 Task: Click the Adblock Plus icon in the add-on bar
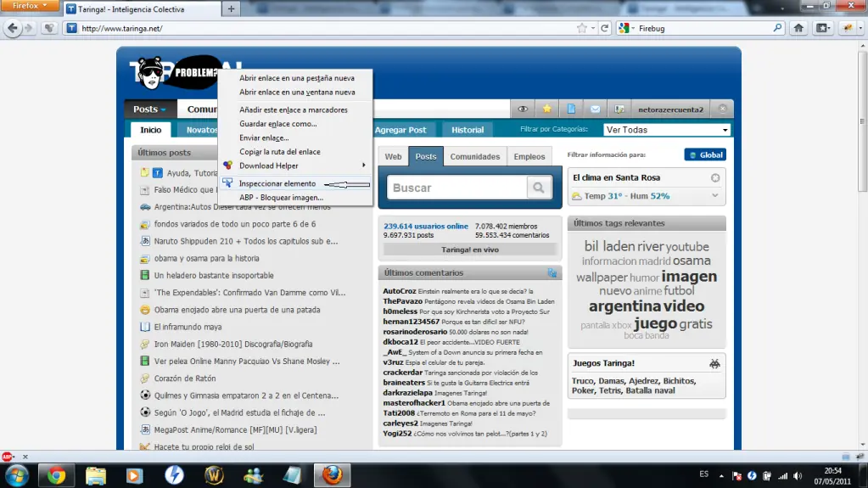[7, 457]
